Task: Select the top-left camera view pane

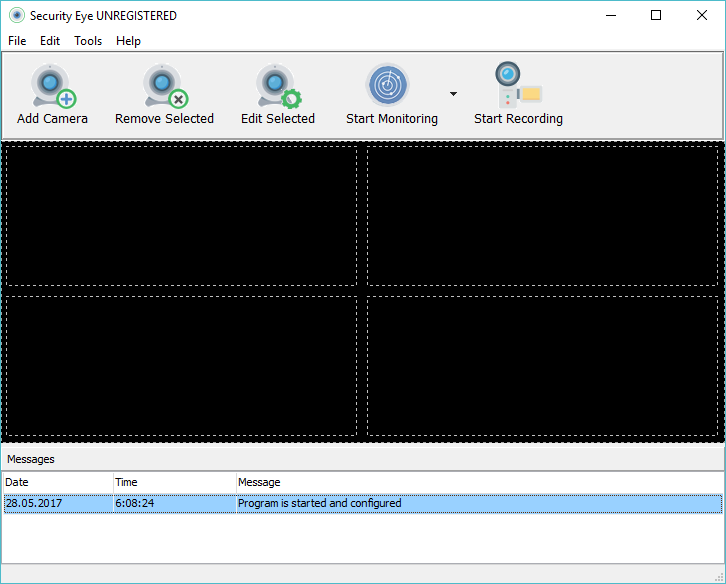Action: pyautogui.click(x=181, y=215)
